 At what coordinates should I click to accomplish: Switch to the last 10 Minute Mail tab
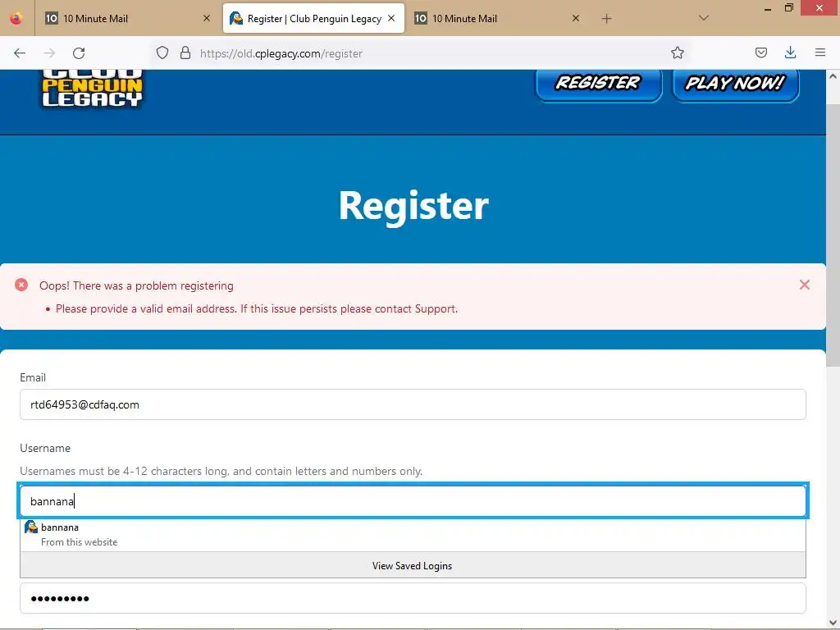[x=497, y=18]
